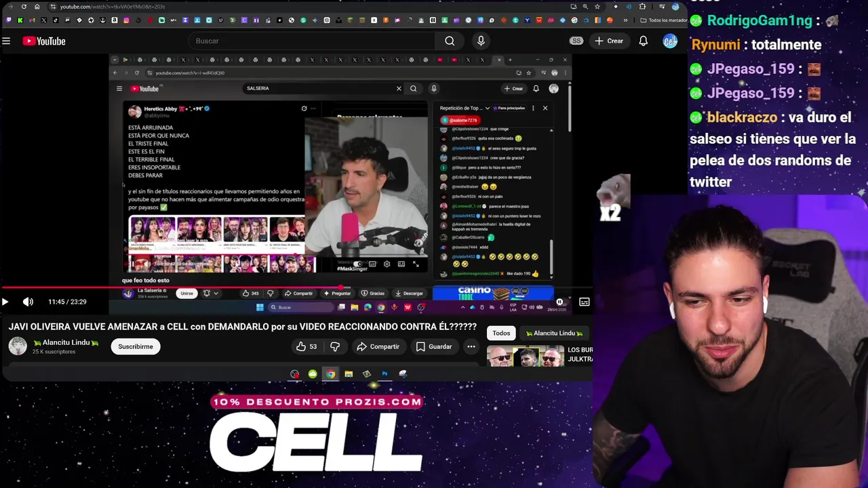This screenshot has height=488, width=868.
Task: Share the video via Compartir
Action: tap(378, 347)
